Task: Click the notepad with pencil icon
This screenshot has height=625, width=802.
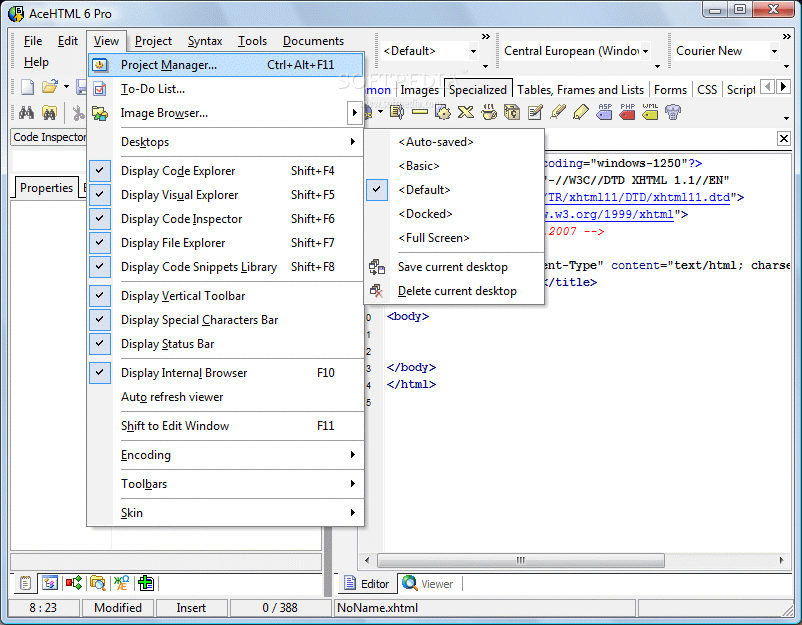Action: [x=535, y=112]
